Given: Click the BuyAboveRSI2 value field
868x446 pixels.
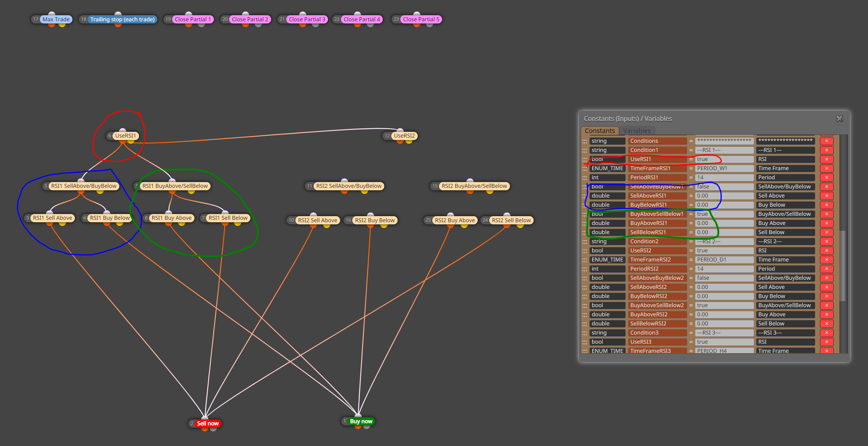Looking at the screenshot, I should click(724, 314).
